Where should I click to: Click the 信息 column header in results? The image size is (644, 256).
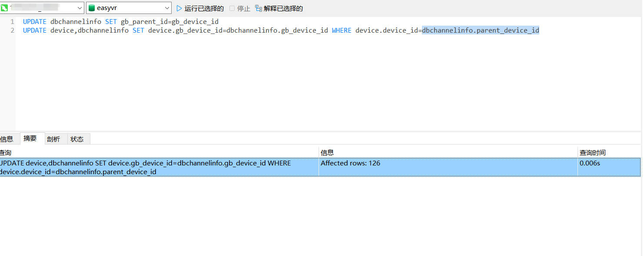tap(448, 152)
